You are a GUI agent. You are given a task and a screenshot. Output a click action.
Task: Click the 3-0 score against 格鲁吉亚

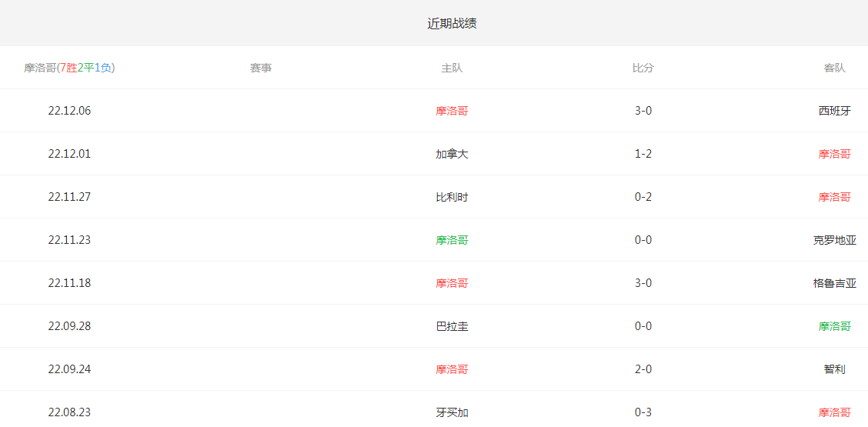(x=643, y=283)
